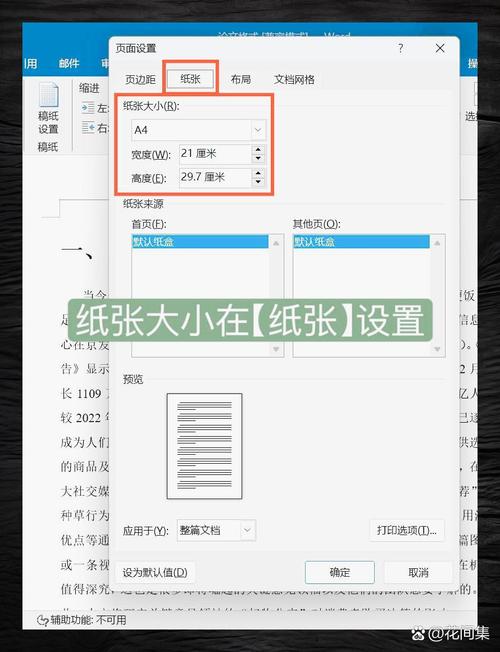Click 辅助功能: 不可用 in status bar
The height and width of the screenshot is (652, 500).
tap(88, 620)
